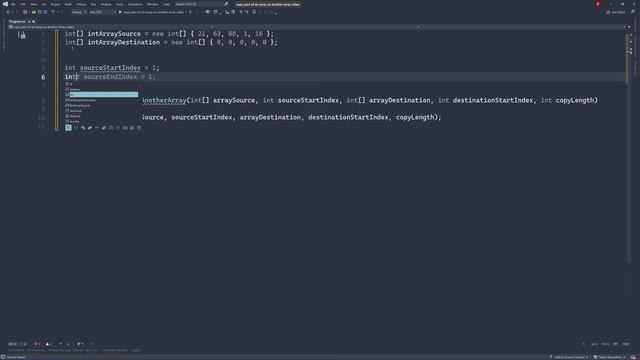Click the red error count indicator
The height and width of the screenshot is (360, 640).
[37, 344]
